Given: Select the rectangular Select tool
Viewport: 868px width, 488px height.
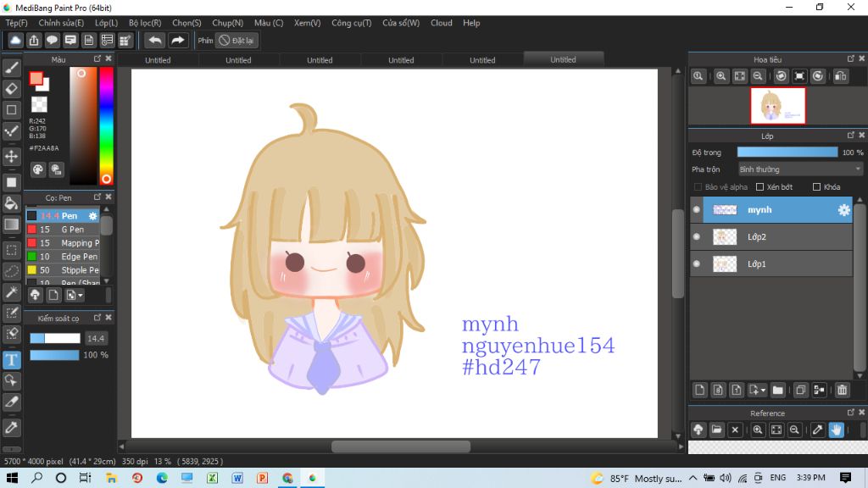Looking at the screenshot, I should [12, 250].
